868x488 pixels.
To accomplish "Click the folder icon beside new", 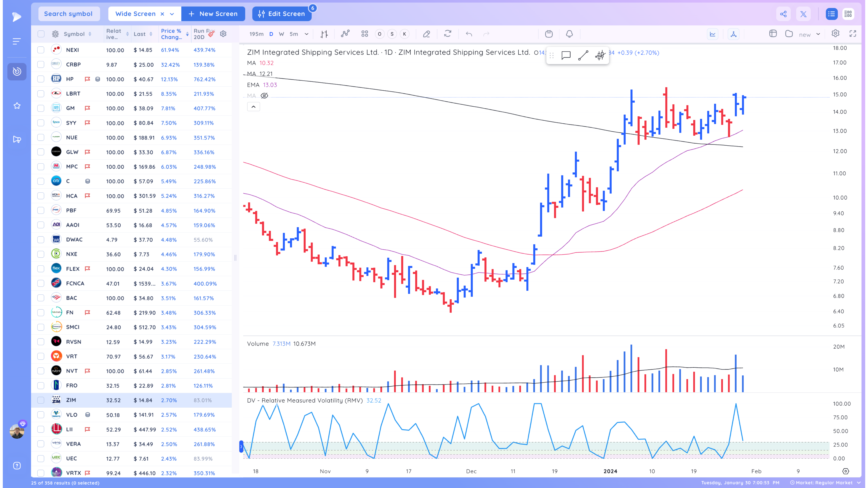I will coord(789,33).
